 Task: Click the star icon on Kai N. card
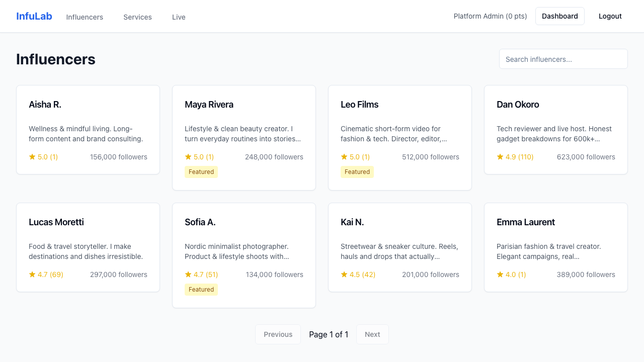[x=344, y=275]
